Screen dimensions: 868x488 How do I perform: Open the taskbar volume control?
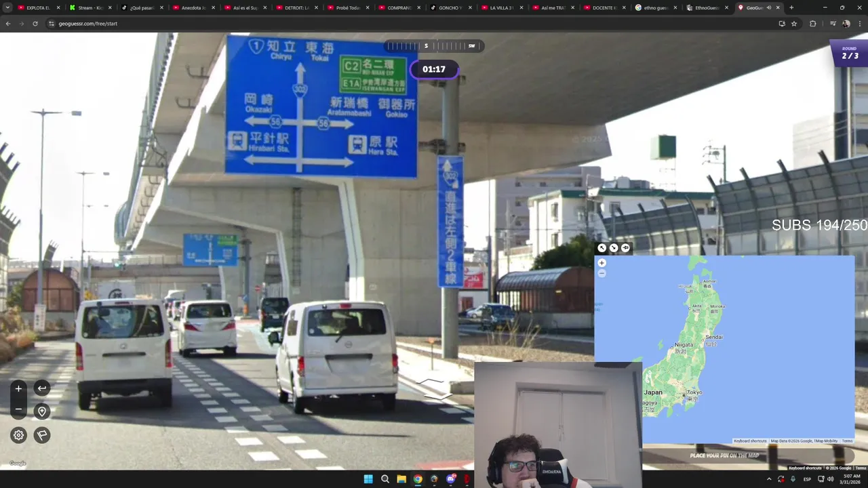[831, 479]
